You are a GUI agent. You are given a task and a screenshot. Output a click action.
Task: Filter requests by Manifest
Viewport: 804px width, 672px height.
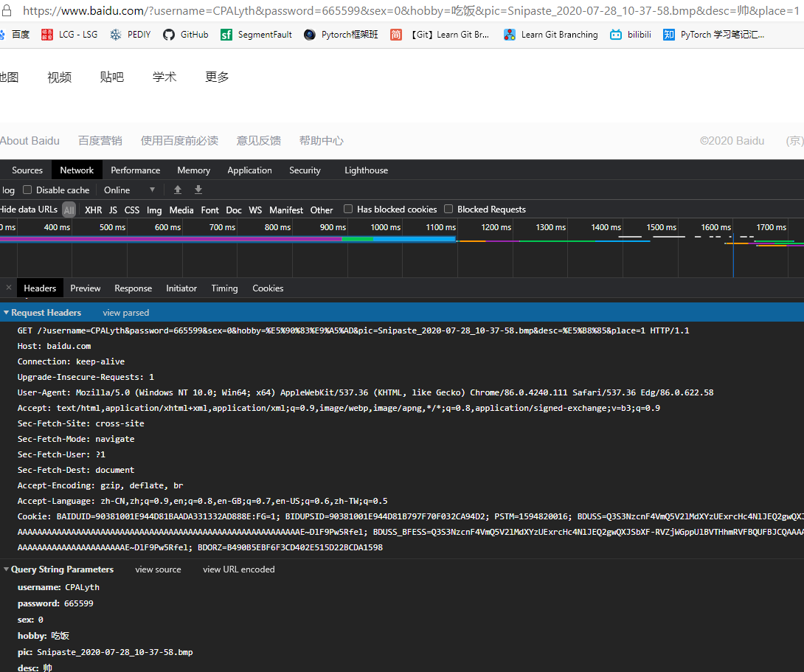coord(286,209)
